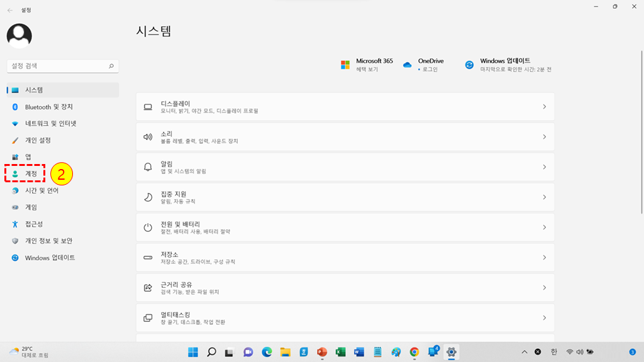The image size is (644, 362).
Task: Expand the 멀티태스킹 row chevron
Action: 544,318
